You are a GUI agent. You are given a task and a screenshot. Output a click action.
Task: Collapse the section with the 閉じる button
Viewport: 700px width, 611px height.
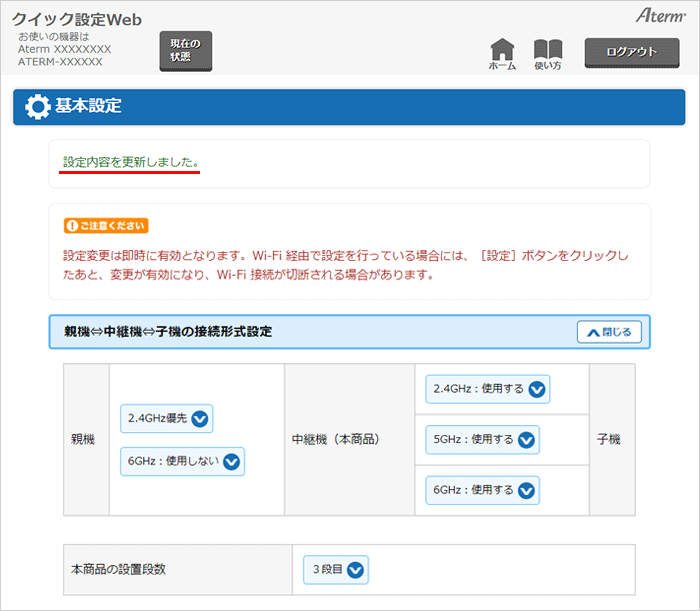pyautogui.click(x=609, y=332)
